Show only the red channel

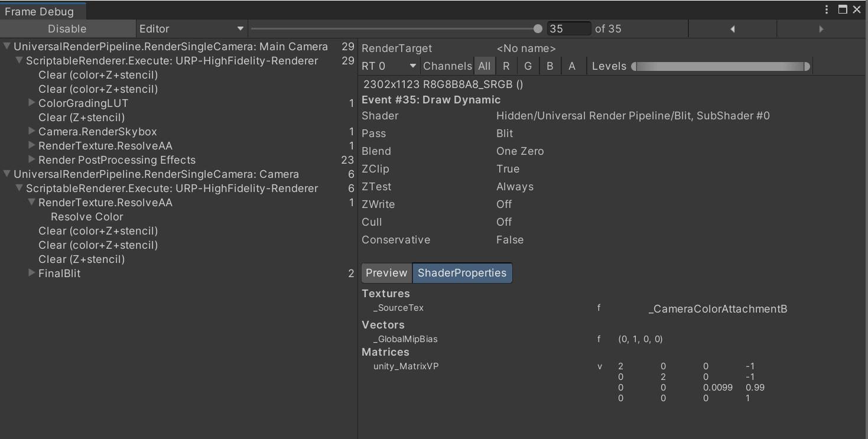(x=506, y=66)
